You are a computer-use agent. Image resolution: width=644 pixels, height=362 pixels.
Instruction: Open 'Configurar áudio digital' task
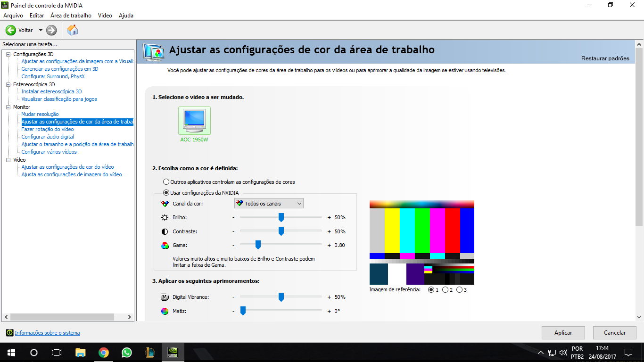pos(48,137)
